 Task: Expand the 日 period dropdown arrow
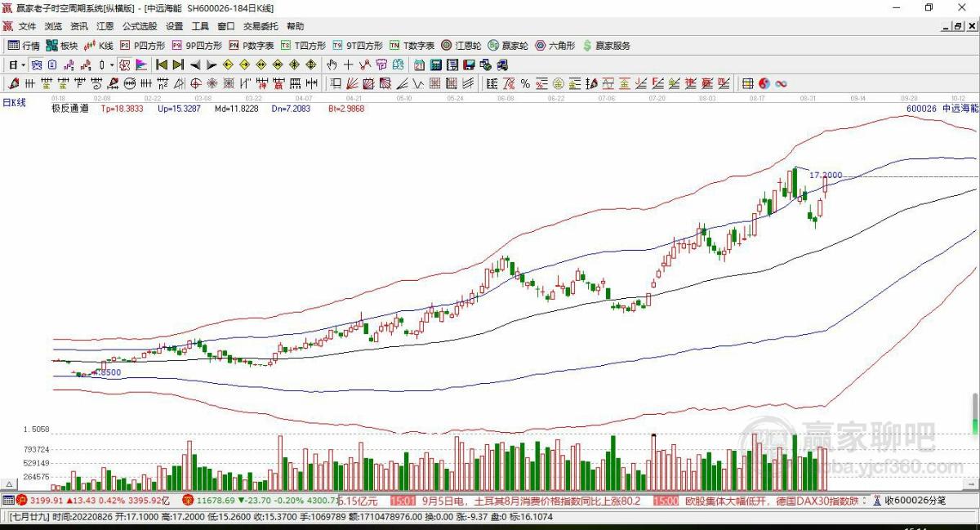23,65
